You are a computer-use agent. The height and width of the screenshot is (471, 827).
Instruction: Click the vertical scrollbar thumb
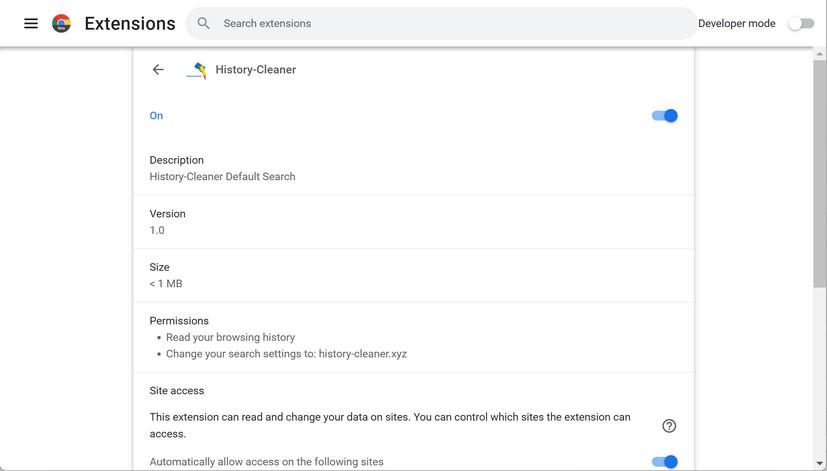pyautogui.click(x=820, y=170)
